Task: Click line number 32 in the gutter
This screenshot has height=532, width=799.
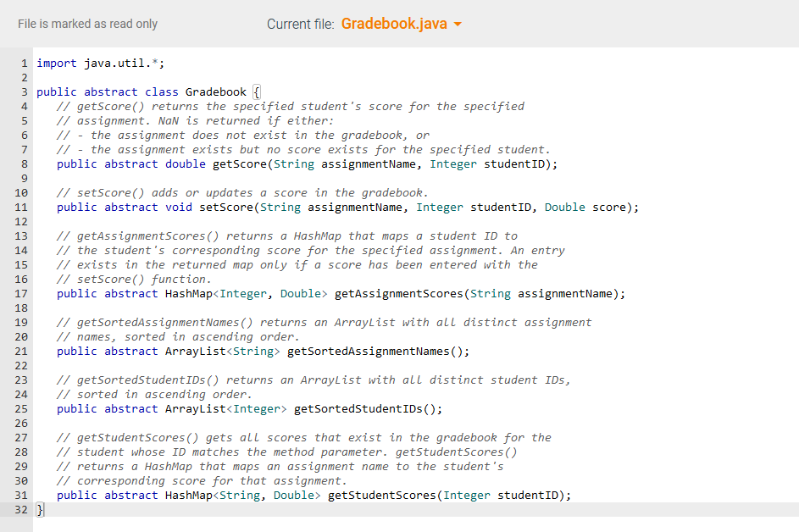Action: pos(20,509)
